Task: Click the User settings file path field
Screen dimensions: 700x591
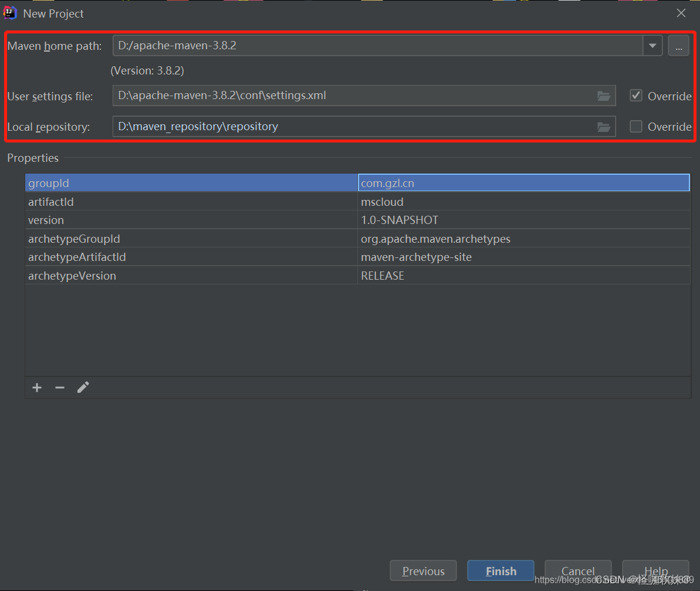Action: click(352, 96)
